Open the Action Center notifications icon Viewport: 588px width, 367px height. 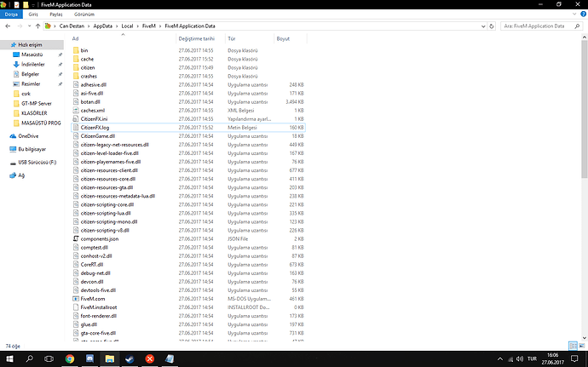(574, 359)
